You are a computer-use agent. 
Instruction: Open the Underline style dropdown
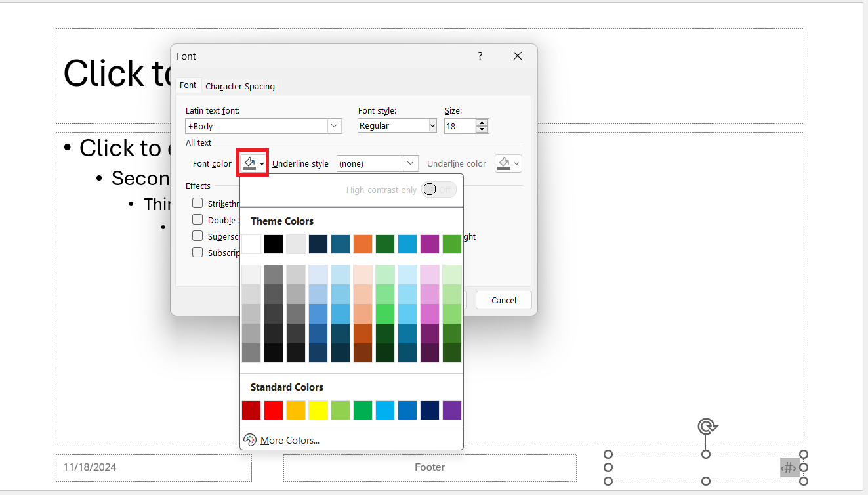click(x=411, y=163)
